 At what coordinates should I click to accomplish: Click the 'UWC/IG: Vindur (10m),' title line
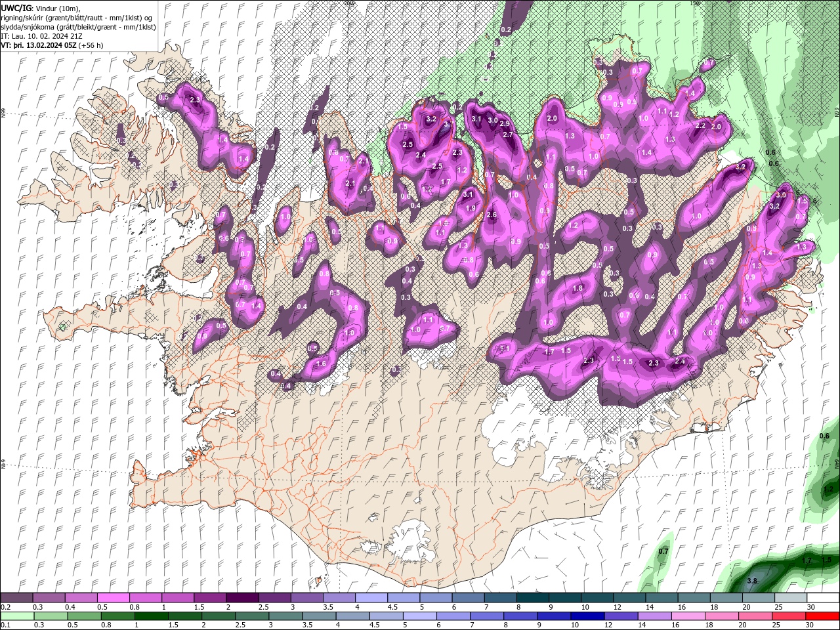(x=41, y=8)
